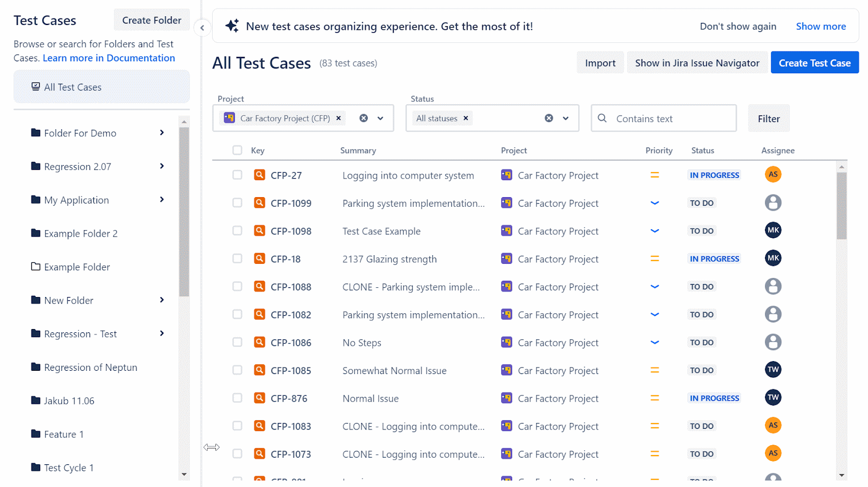Click the test case table vertical scrollbar

(x=841, y=206)
